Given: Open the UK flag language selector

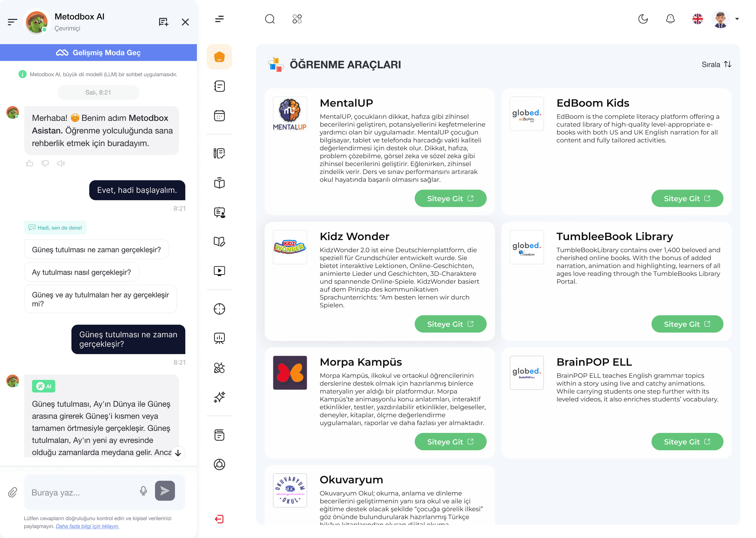Looking at the screenshot, I should (x=697, y=19).
